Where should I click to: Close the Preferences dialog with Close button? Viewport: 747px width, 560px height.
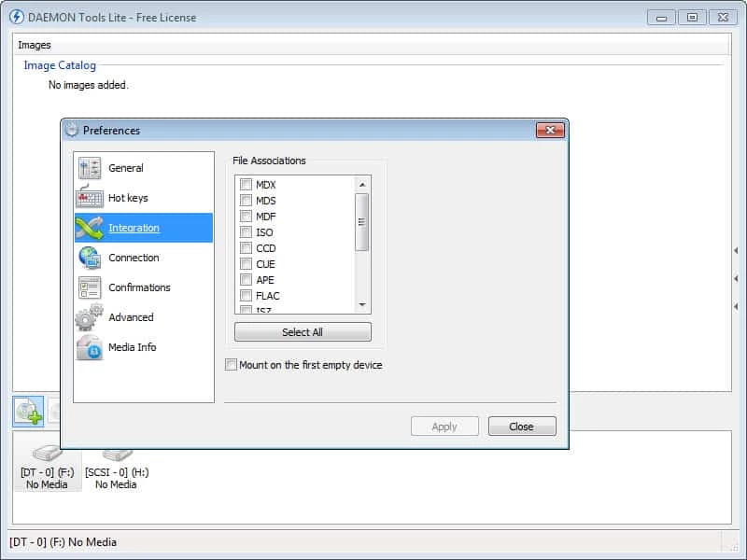coord(521,427)
